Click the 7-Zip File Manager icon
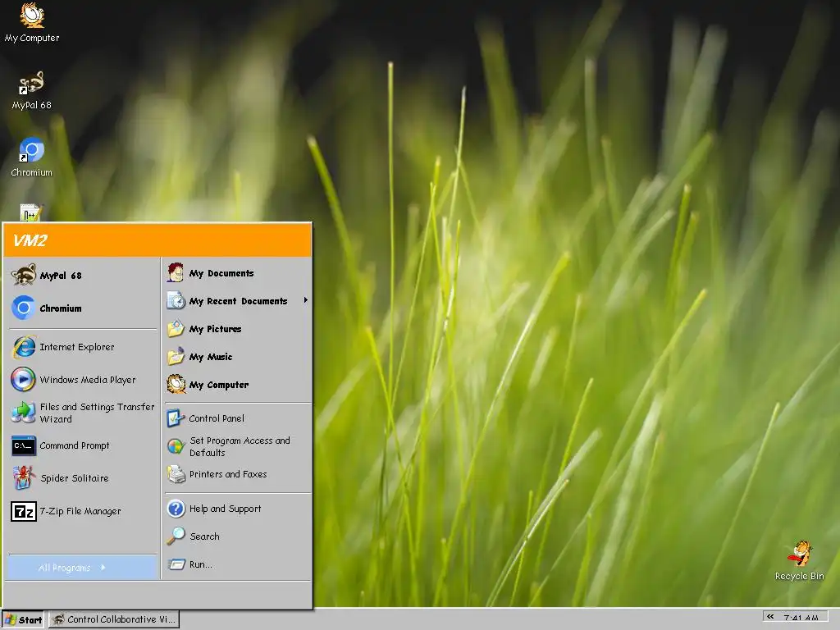 24,512
